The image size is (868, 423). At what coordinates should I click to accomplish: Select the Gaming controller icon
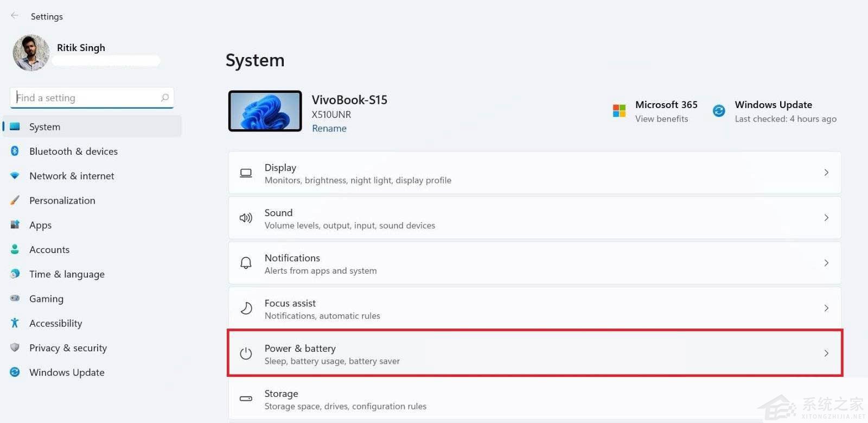point(15,299)
